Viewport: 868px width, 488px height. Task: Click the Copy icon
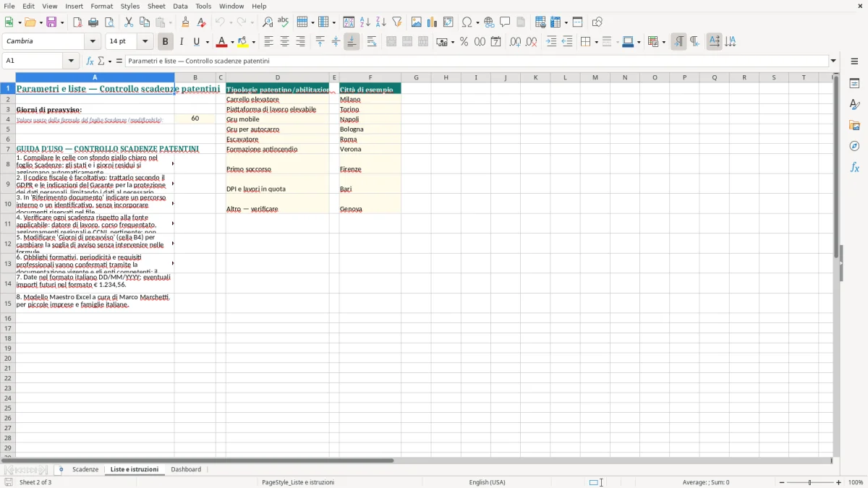145,22
